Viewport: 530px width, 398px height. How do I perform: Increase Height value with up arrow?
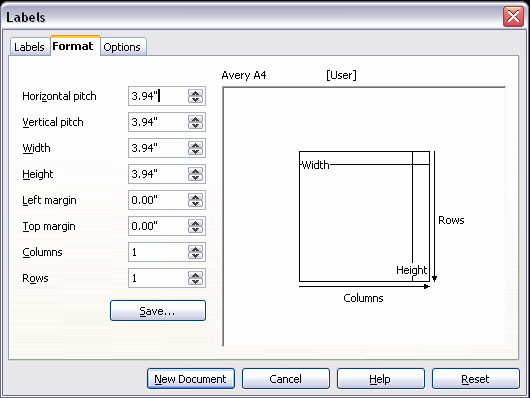point(195,171)
